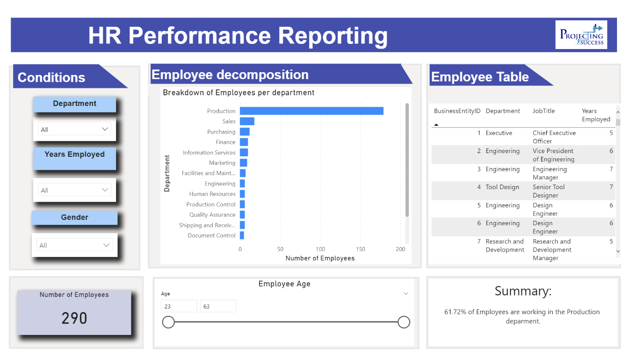Image resolution: width=629 pixels, height=364 pixels.
Task: Click the employee table's vertical scrollbar thumb
Action: (x=618, y=122)
